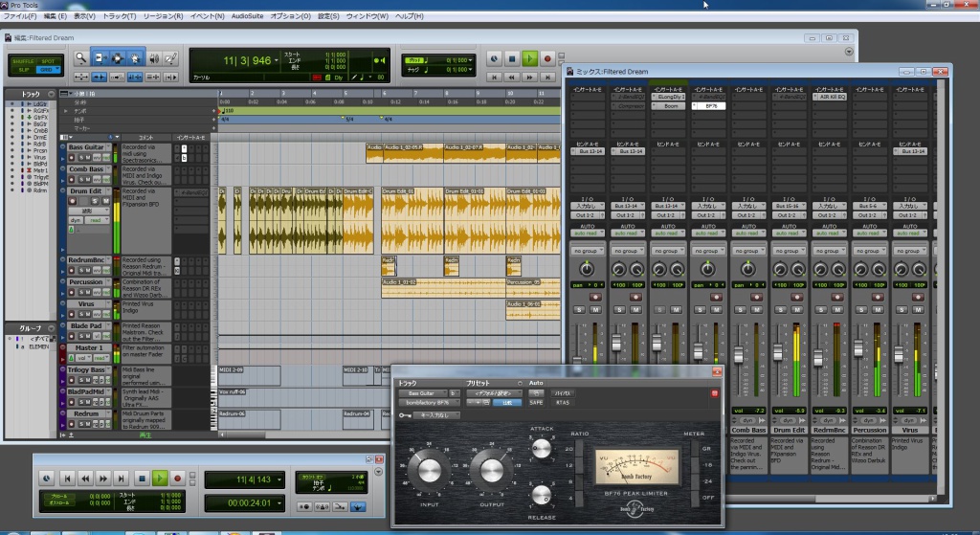Enable SHUFFLE edit mode
Screen dimensions: 980x535
click(23, 61)
